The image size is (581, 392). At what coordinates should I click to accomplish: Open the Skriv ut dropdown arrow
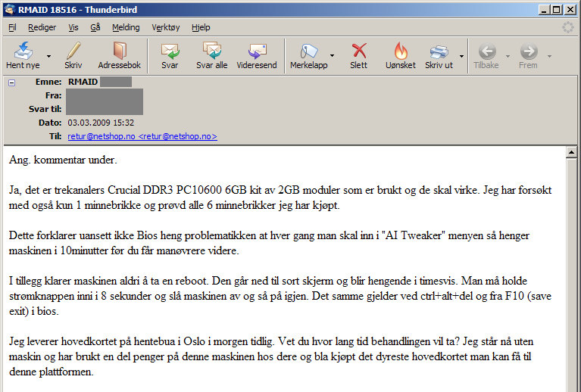461,56
